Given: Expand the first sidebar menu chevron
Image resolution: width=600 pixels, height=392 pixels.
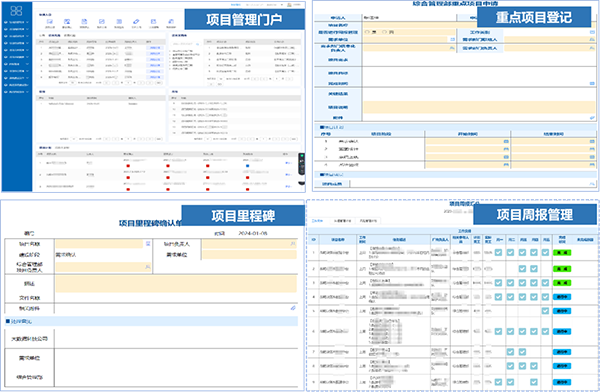Looking at the screenshot, I should coord(27,22).
